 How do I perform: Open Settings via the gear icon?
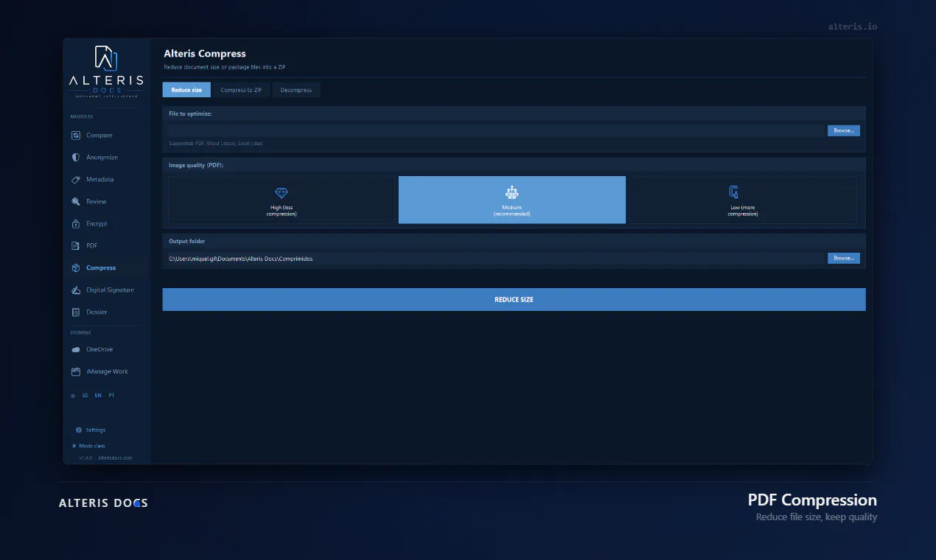[79, 430]
